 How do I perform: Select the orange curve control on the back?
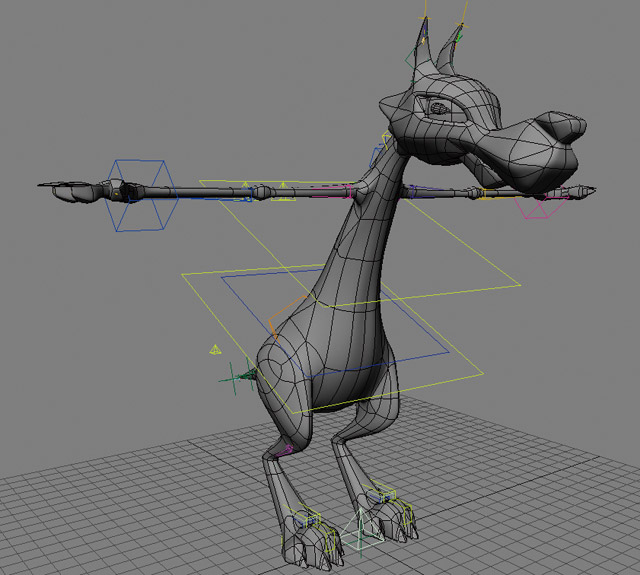pyautogui.click(x=286, y=317)
